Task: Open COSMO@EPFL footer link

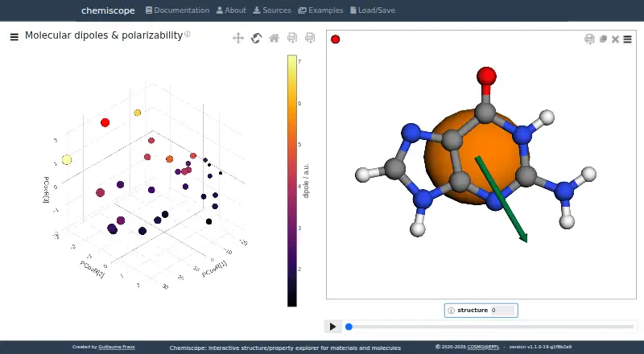Action: coord(484,347)
